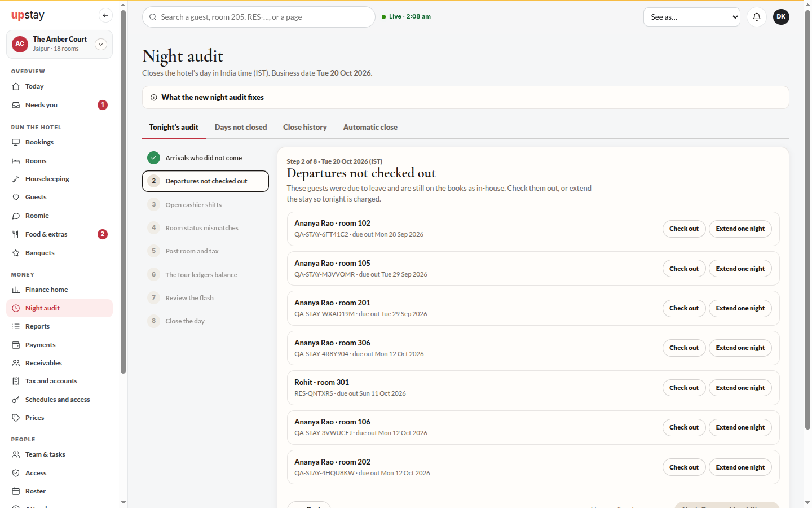Select step 3 Open cashier shifts
Viewport: 812px width, 508px height.
coord(205,205)
